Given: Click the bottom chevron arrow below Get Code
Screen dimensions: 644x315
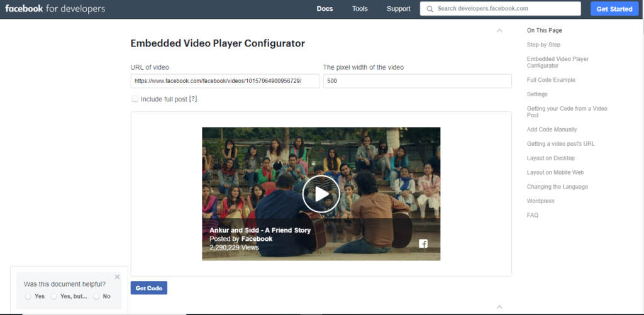Looking at the screenshot, I should [x=499, y=307].
